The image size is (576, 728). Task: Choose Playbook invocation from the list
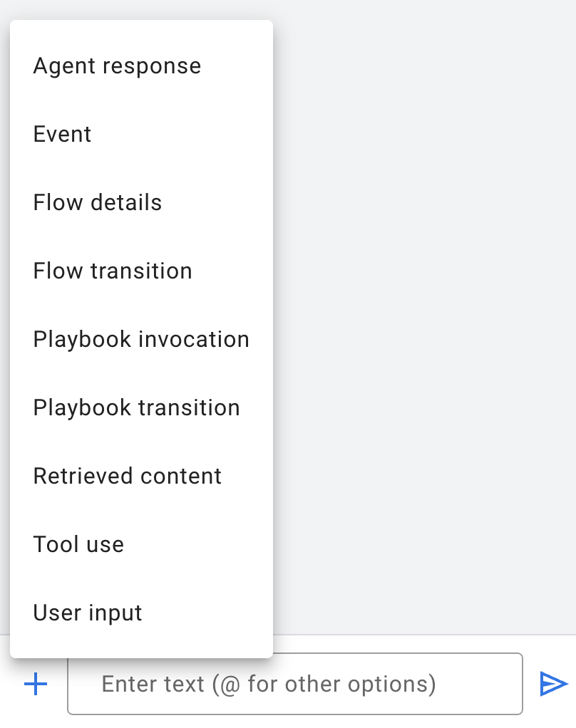pos(141,340)
